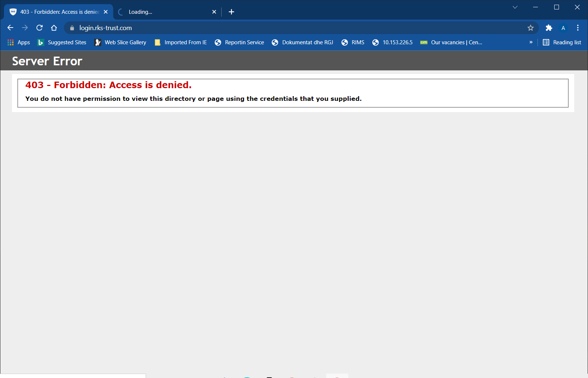
Task: Maximize the Chrome window
Action: point(556,7)
